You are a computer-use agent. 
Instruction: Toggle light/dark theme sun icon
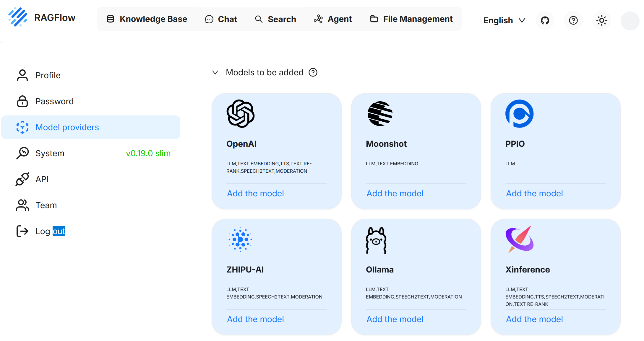[x=601, y=20]
